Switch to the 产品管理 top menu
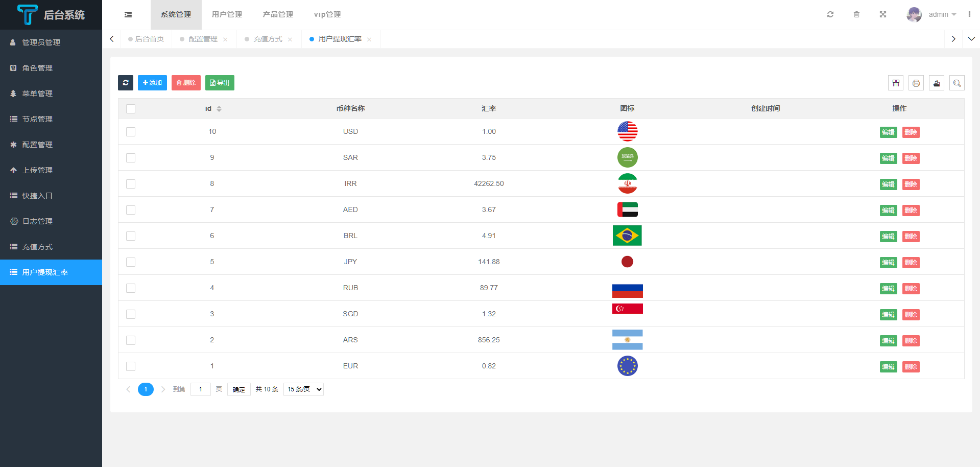 278,15
